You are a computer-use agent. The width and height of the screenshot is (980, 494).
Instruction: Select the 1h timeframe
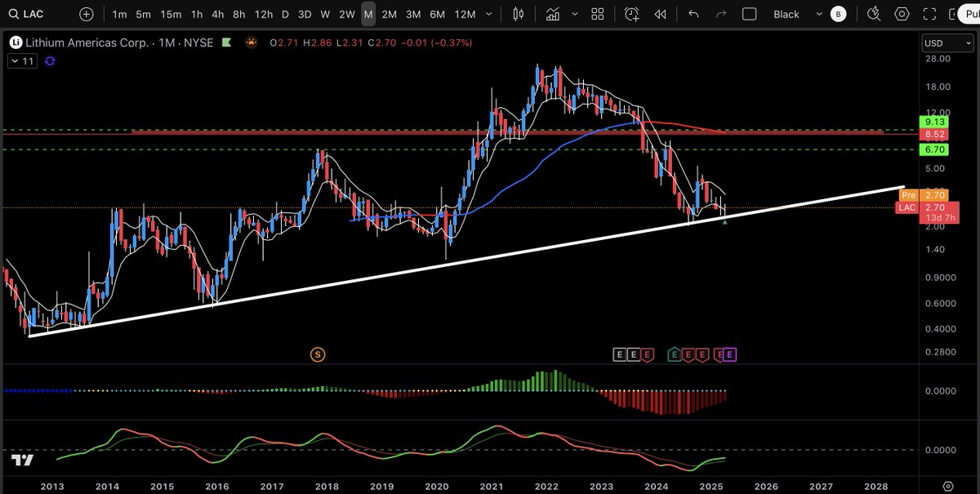pos(197,14)
